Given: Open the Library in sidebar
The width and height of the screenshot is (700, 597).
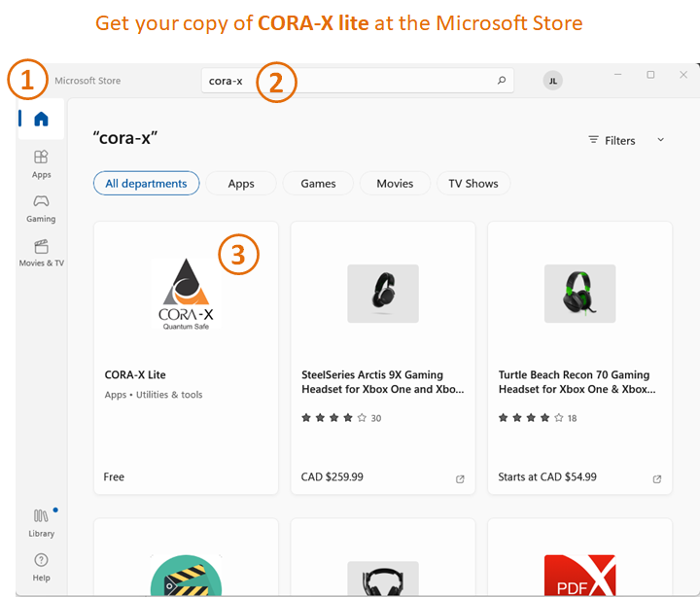Looking at the screenshot, I should [x=41, y=523].
